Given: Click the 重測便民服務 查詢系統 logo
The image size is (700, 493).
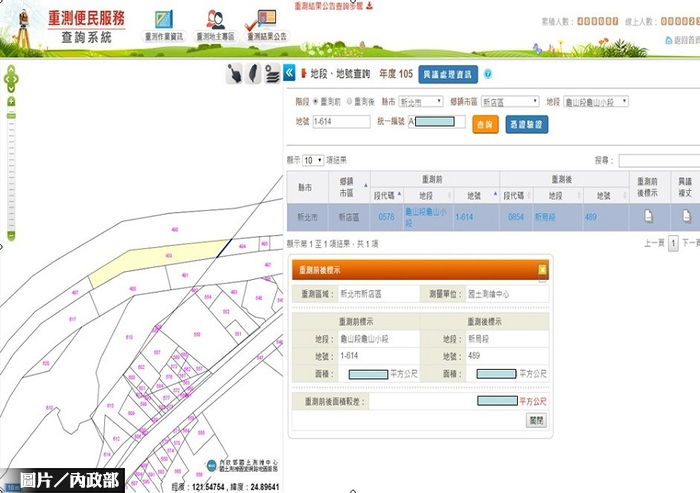Looking at the screenshot, I should [86, 27].
